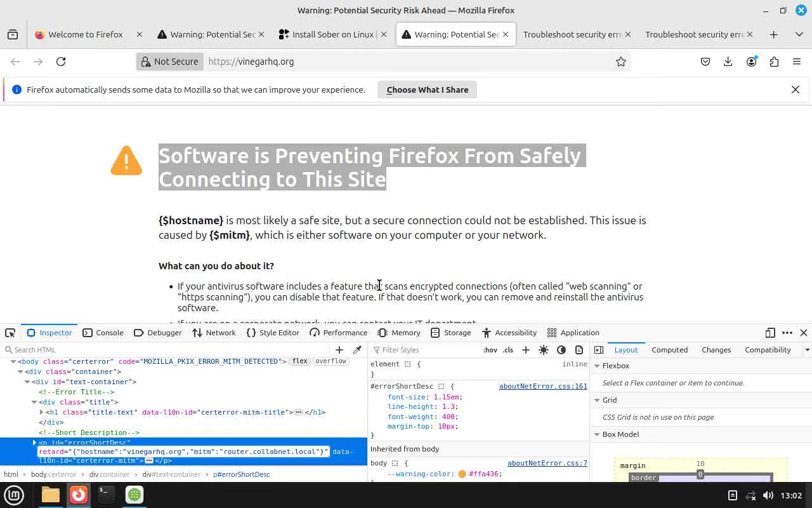Expand the h1 title-text node
The width and height of the screenshot is (812, 508).
tap(41, 412)
